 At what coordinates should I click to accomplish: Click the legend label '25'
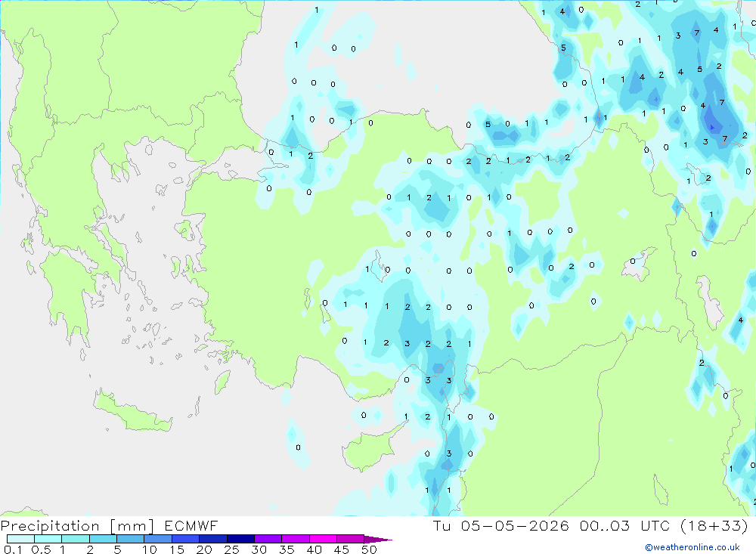tap(231, 549)
